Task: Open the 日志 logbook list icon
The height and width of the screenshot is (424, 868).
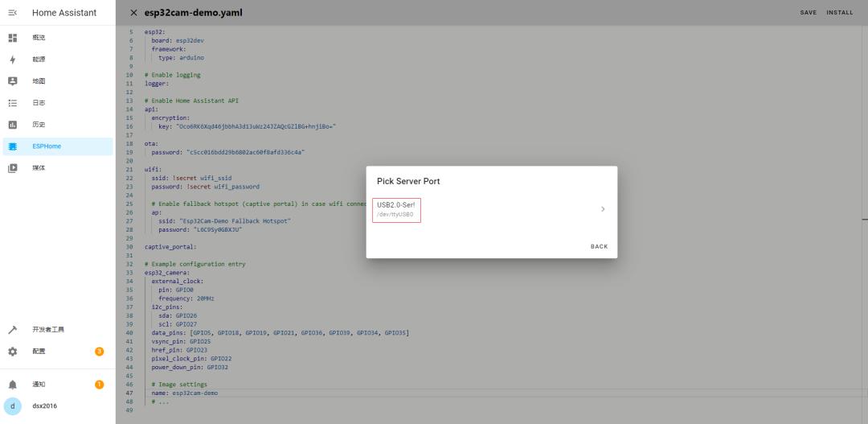Action: point(12,103)
